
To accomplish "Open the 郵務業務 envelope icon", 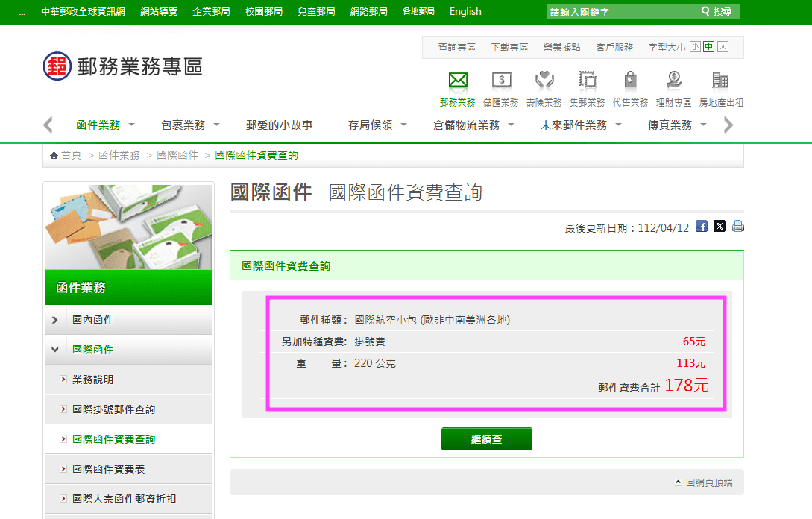I will coord(458,81).
